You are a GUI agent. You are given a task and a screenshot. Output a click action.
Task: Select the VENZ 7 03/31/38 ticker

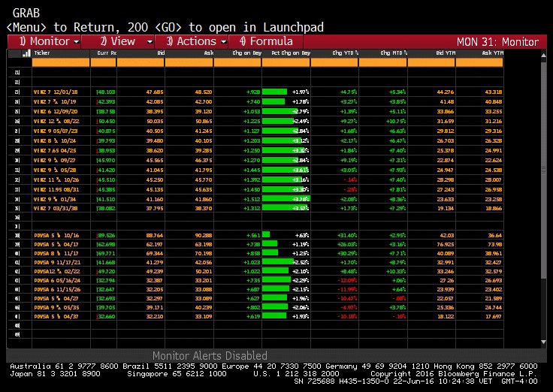point(56,208)
